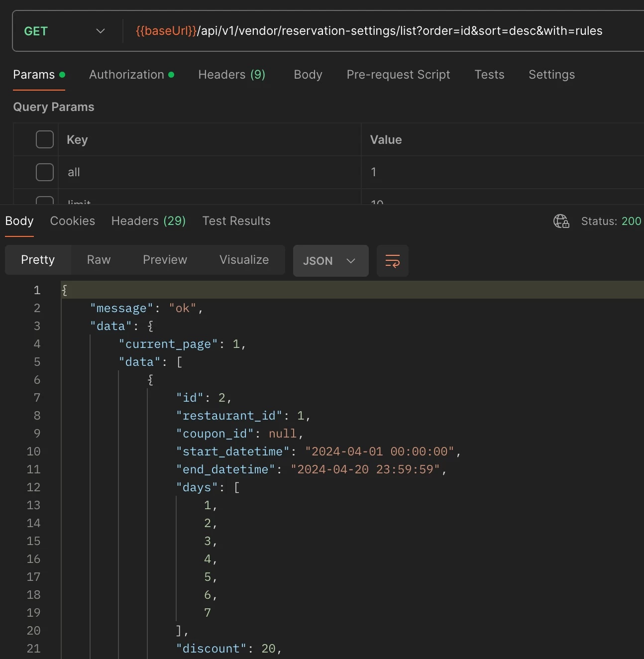Click the network globe lock icon
The width and height of the screenshot is (644, 659).
tap(561, 221)
